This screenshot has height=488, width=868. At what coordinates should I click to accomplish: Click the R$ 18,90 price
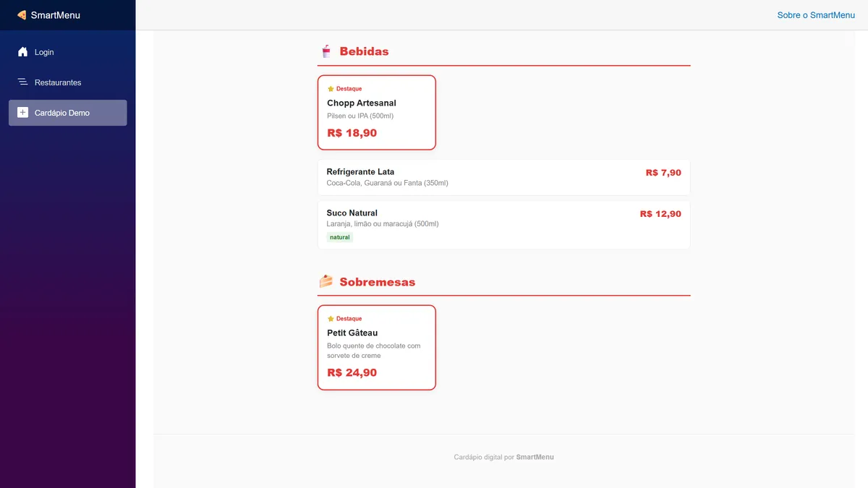coord(352,133)
